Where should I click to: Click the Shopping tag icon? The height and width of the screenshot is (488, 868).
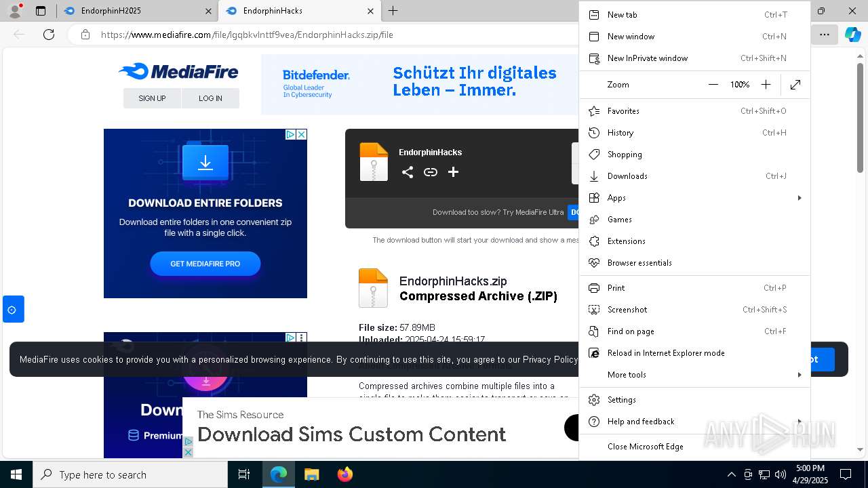pos(594,155)
